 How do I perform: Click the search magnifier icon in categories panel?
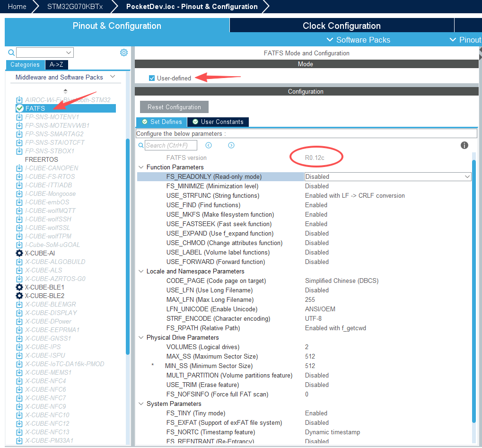[x=11, y=53]
